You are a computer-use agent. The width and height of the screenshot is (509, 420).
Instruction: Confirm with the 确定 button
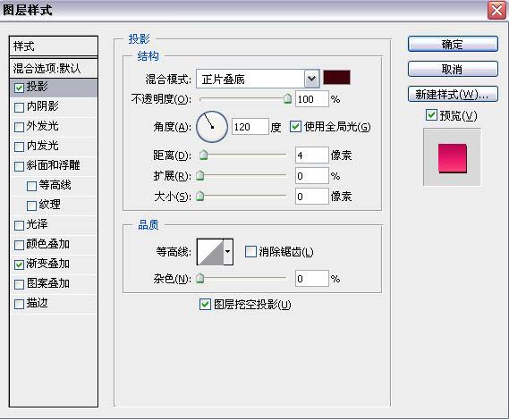(453, 44)
